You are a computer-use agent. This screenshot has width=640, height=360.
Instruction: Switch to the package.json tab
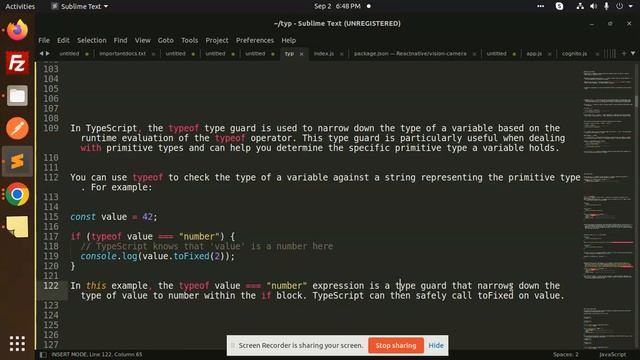pyautogui.click(x=410, y=54)
